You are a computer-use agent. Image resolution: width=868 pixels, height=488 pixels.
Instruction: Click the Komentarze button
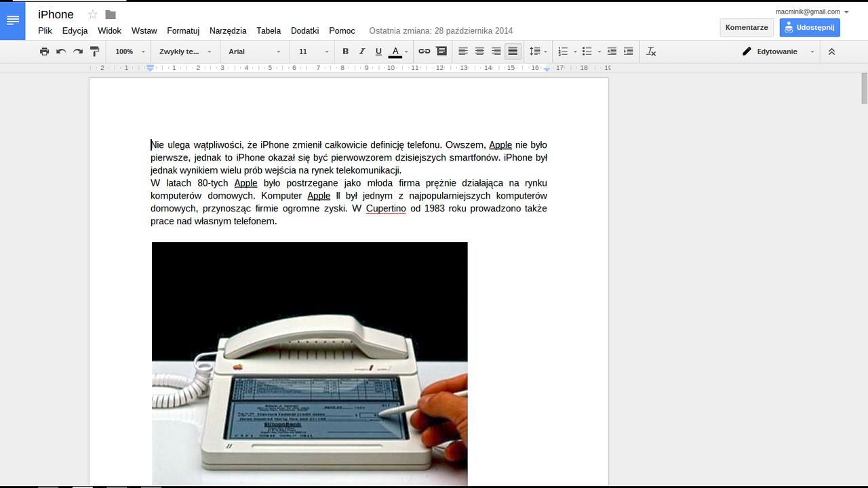click(747, 28)
